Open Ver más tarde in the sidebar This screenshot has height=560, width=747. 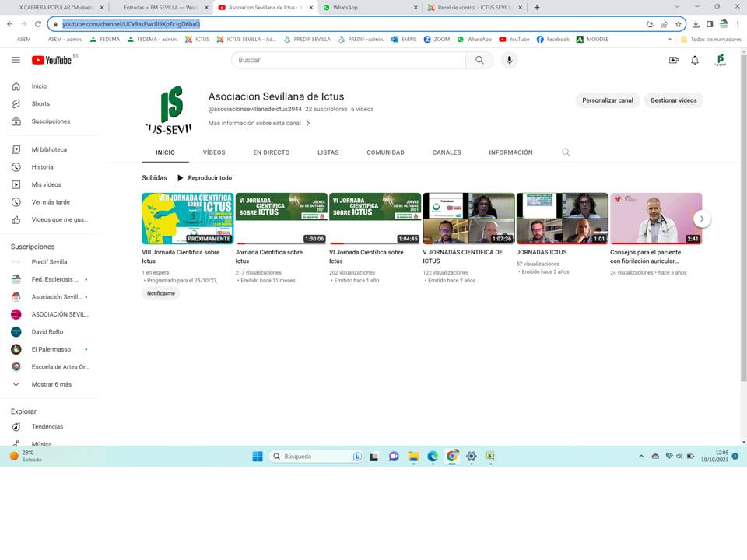click(x=47, y=201)
